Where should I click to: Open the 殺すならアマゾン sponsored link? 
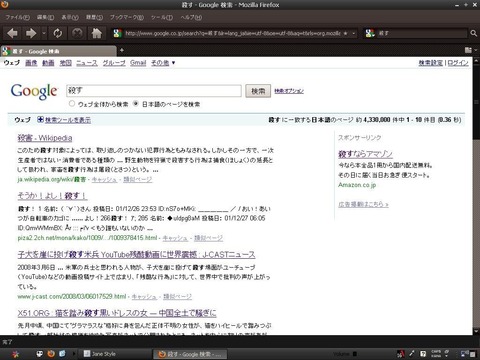365,154
